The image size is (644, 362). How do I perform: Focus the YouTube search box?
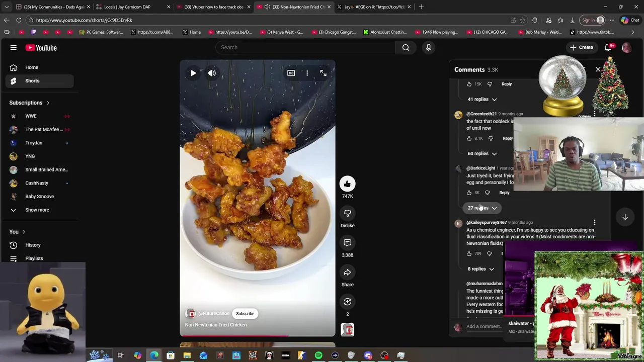306,47
